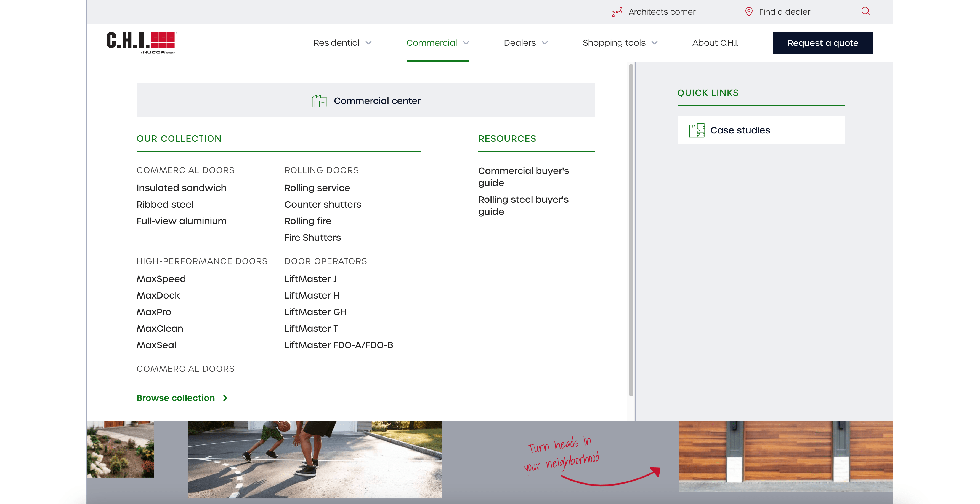The image size is (980, 504).
Task: Click the Architects corner network icon
Action: point(617,12)
